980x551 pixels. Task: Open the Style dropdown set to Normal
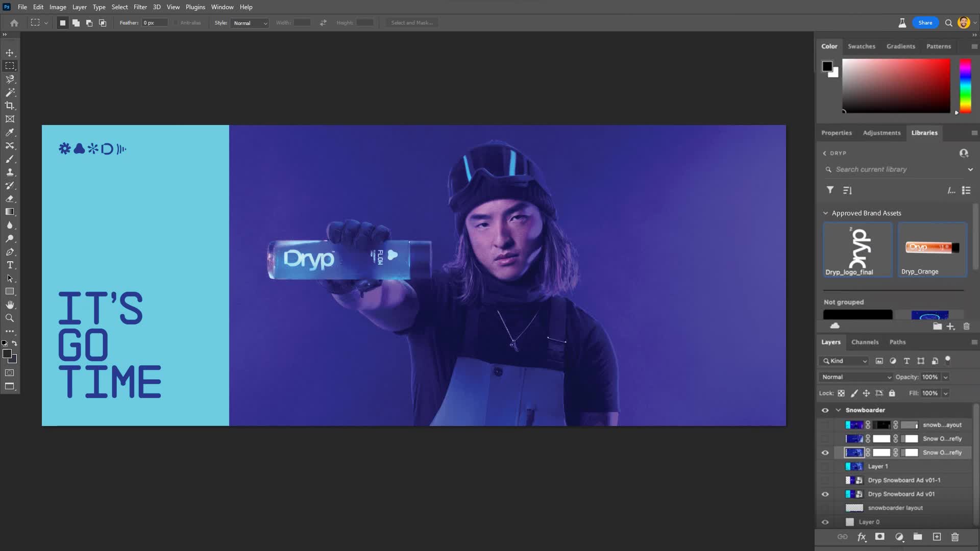[250, 23]
